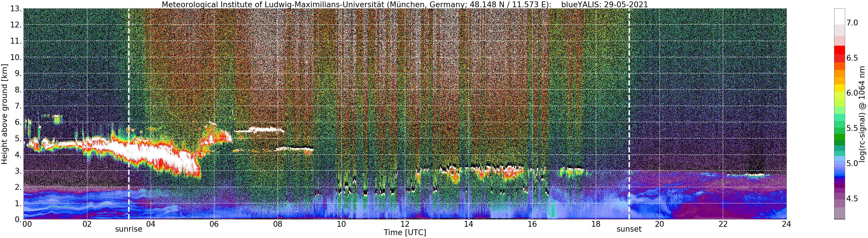The image size is (868, 238).
Task: Click the 4.5 label on the colorbar
Action: (852, 199)
